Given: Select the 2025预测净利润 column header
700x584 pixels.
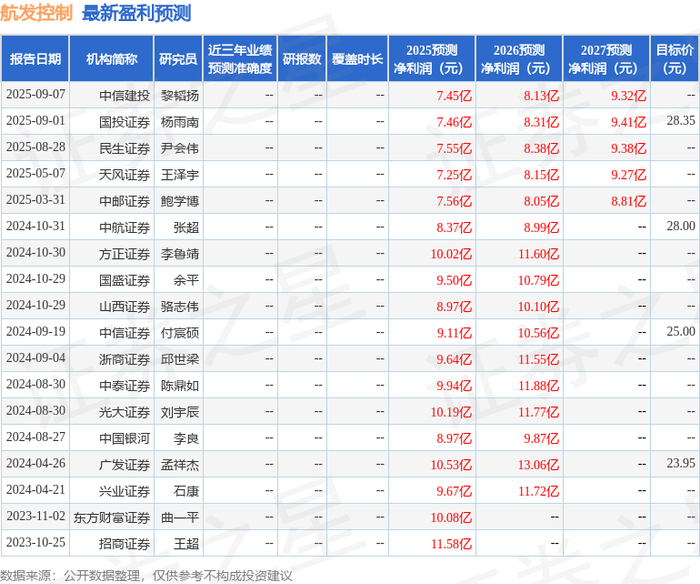Looking at the screenshot, I should [432, 59].
